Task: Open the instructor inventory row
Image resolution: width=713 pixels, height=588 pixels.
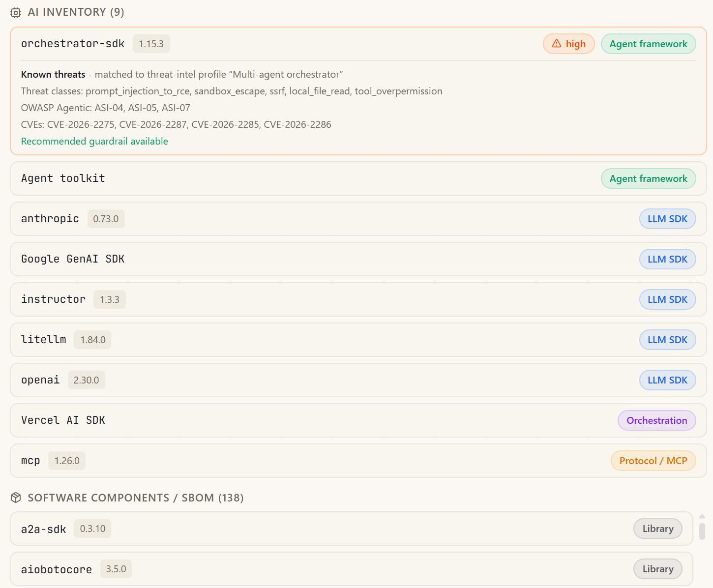Action: [358, 299]
